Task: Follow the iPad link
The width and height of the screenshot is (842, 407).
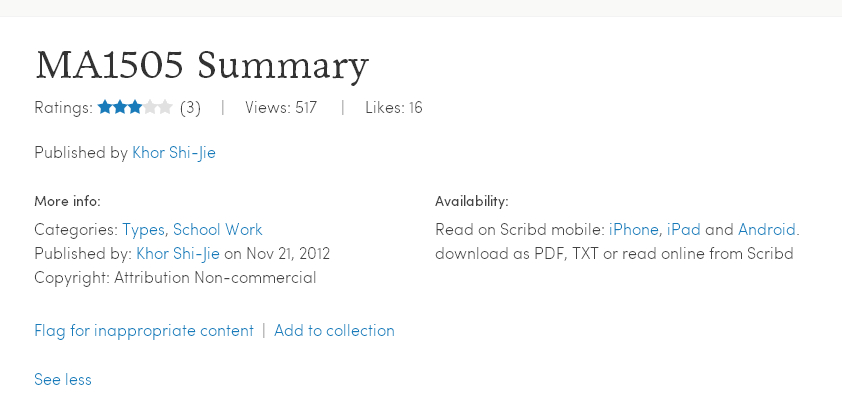Action: (x=684, y=229)
